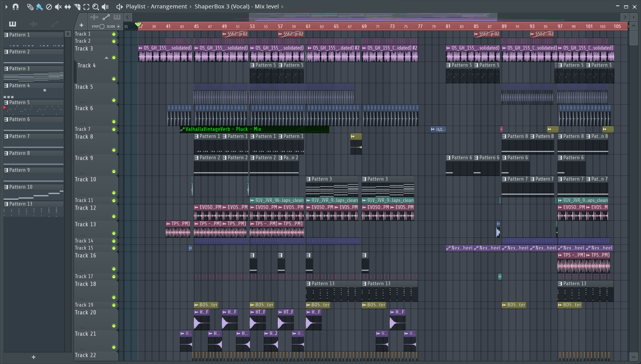Select the Zoom magnifier tool
641x364 pixels.
[x=95, y=7]
